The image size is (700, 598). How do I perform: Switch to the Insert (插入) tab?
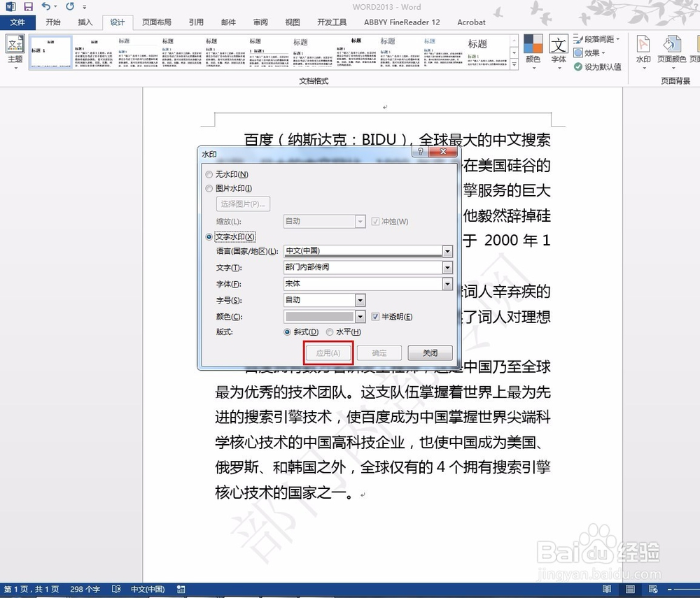click(85, 22)
